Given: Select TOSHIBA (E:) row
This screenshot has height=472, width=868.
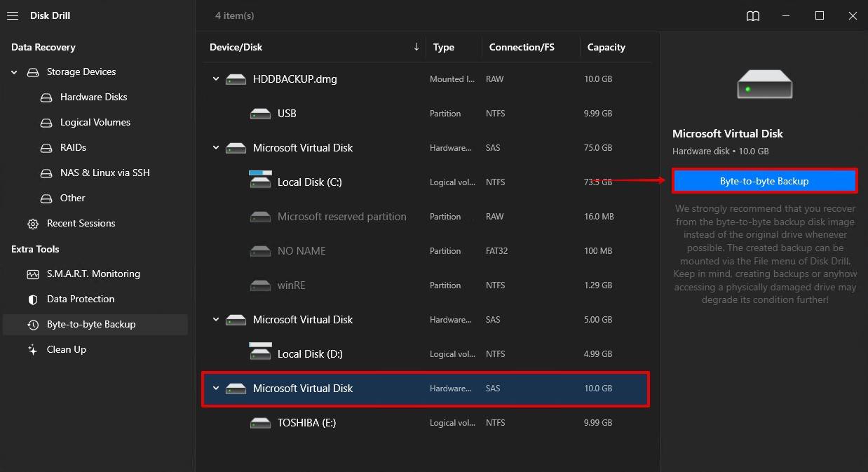Looking at the screenshot, I should 426,423.
